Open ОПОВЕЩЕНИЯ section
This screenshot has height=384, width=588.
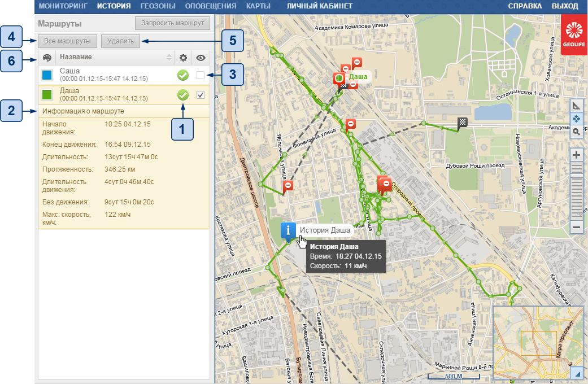(210, 6)
